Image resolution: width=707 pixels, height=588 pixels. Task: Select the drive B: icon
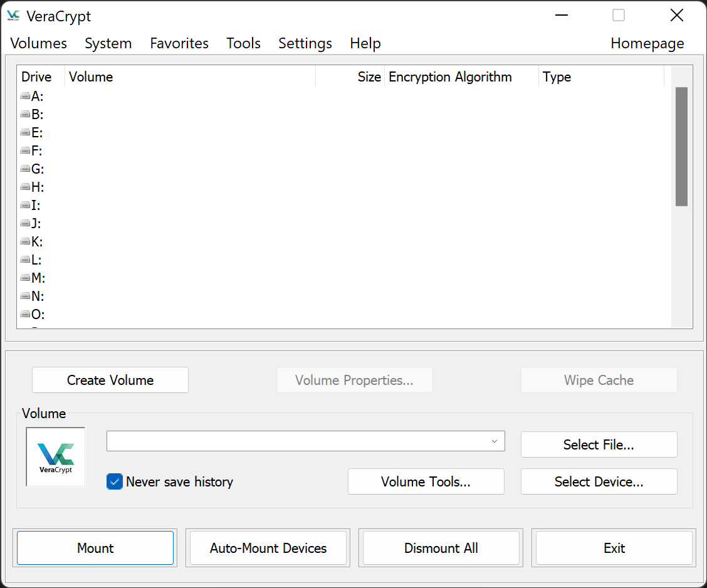pyautogui.click(x=26, y=114)
